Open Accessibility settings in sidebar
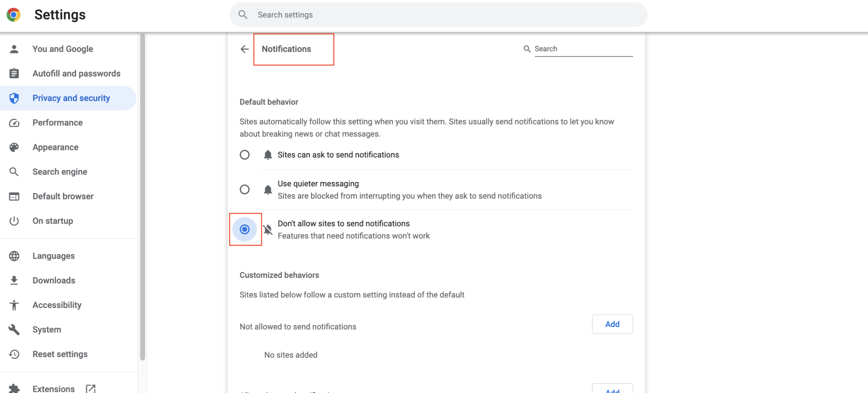 57,305
